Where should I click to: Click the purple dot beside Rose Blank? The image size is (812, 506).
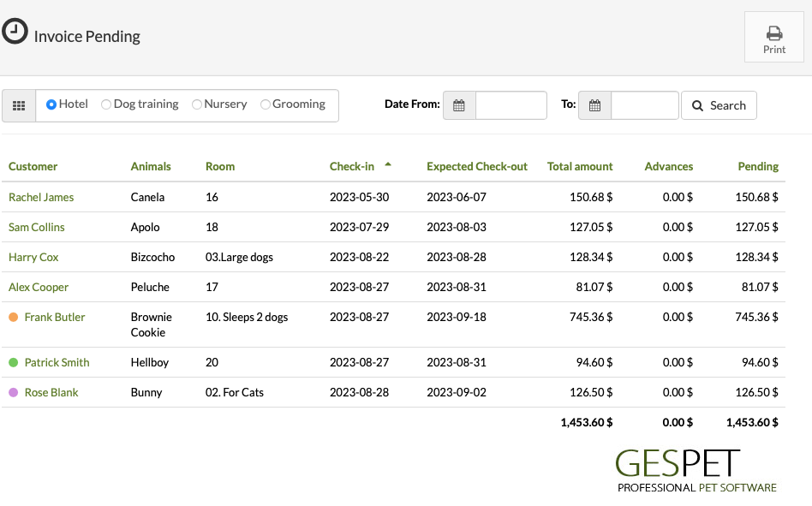(x=14, y=393)
